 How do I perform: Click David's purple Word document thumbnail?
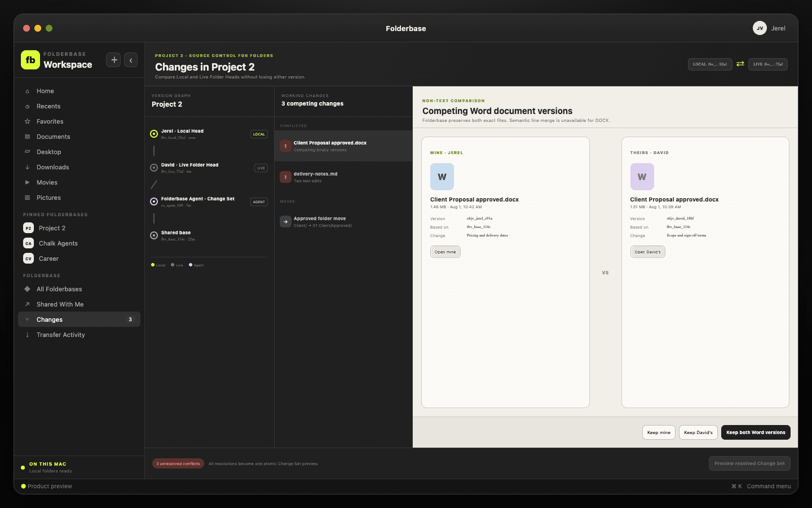point(642,177)
